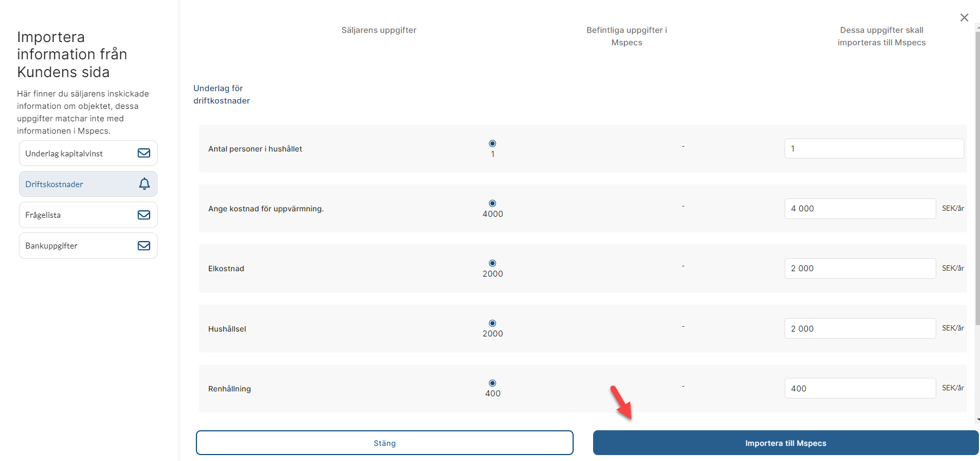Click the Elkostnad row label
980x461 pixels.
(226, 269)
